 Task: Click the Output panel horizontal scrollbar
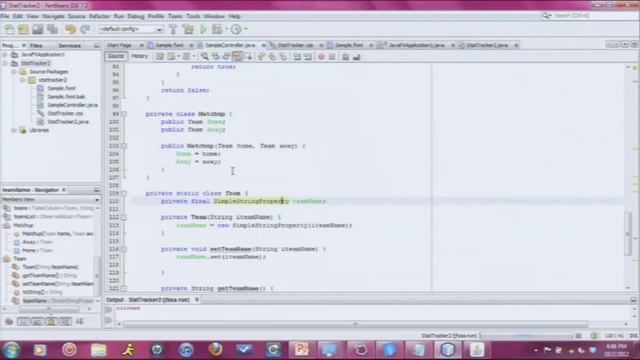(355, 324)
